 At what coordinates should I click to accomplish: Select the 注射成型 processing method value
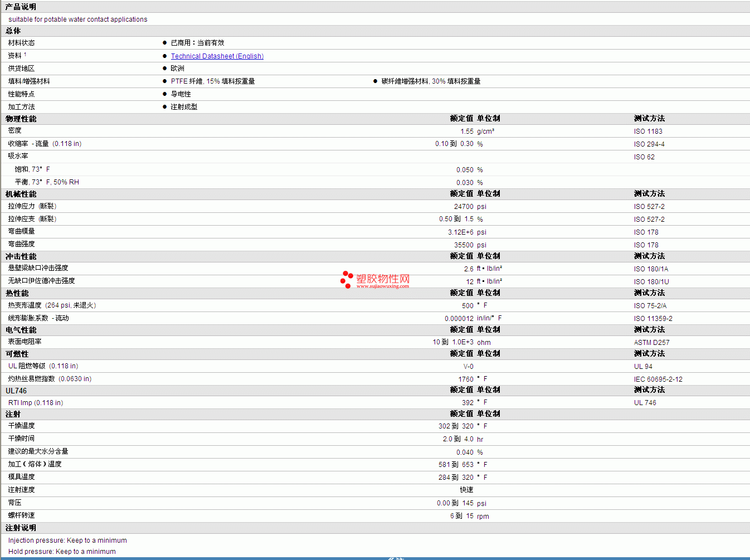point(184,107)
